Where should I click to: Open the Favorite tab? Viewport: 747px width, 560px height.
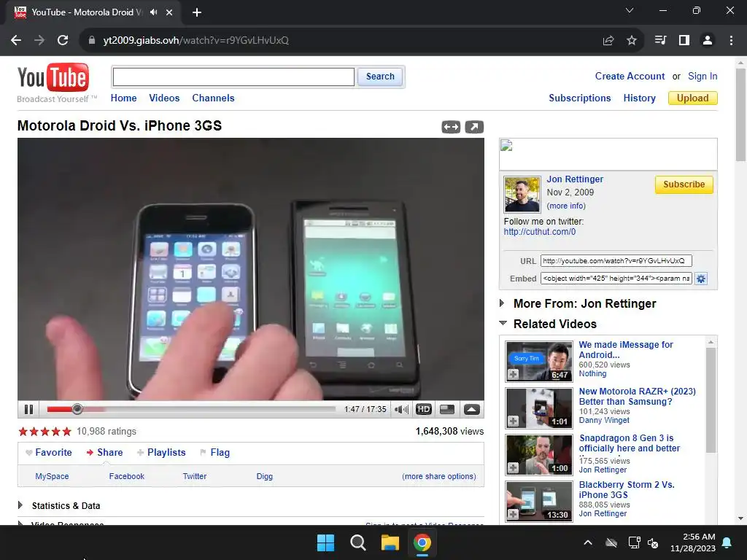tap(53, 452)
